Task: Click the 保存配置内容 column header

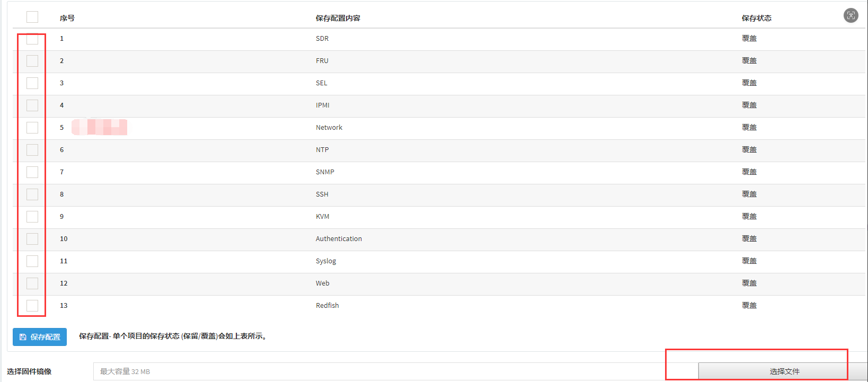Action: (338, 18)
